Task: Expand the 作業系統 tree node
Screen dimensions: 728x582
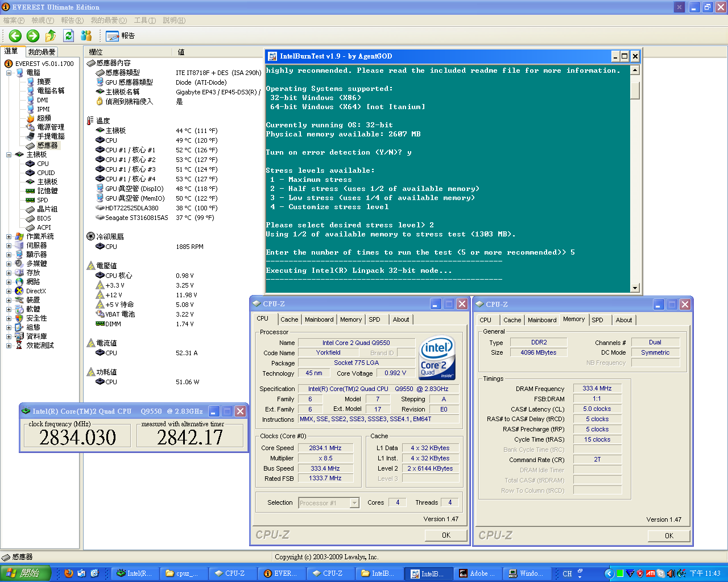Action: click(9, 236)
